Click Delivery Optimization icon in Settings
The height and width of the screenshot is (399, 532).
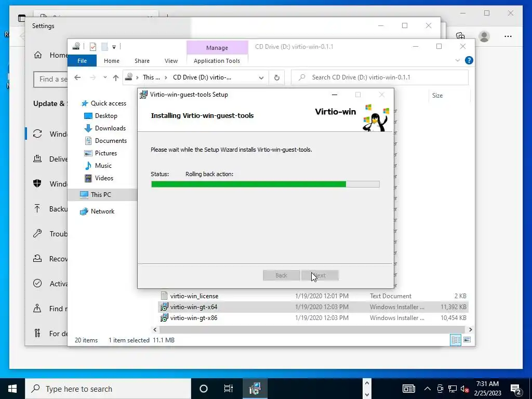pos(37,159)
